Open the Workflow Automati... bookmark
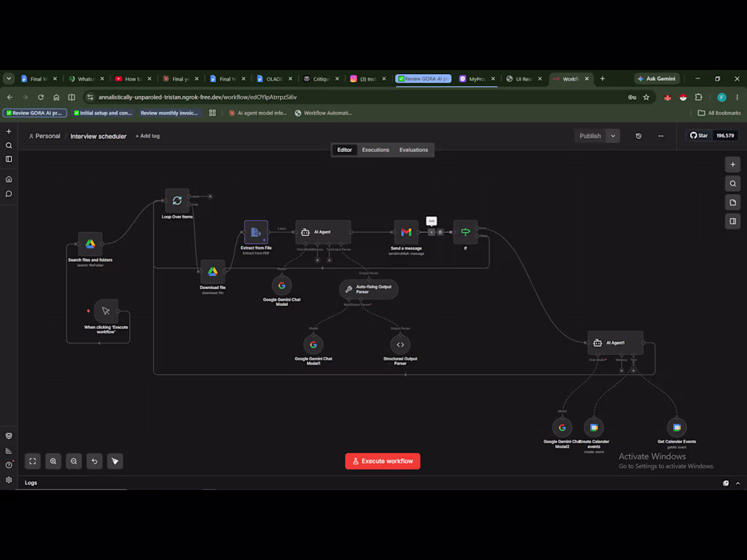Screen dimensions: 747x560 (x=323, y=113)
